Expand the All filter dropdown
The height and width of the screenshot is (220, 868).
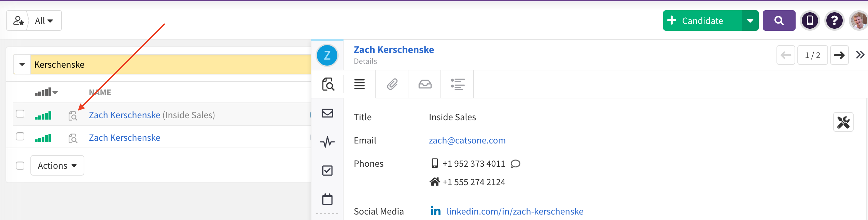click(44, 21)
